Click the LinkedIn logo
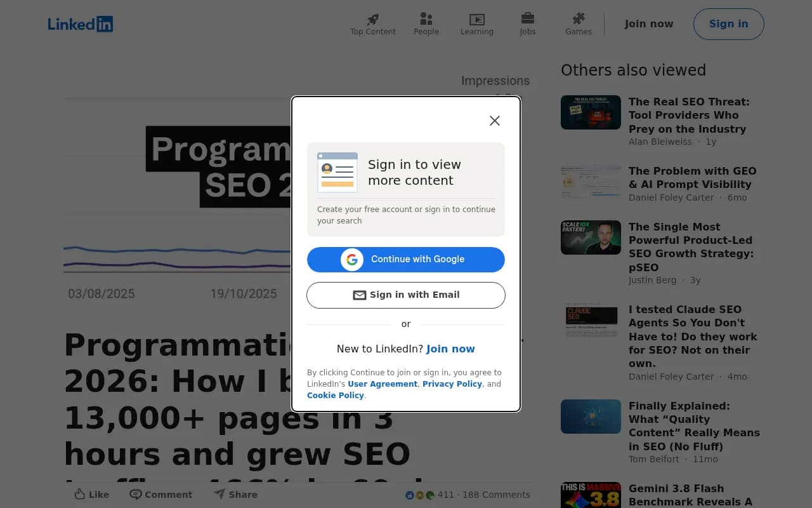The image size is (812, 508). (x=81, y=24)
